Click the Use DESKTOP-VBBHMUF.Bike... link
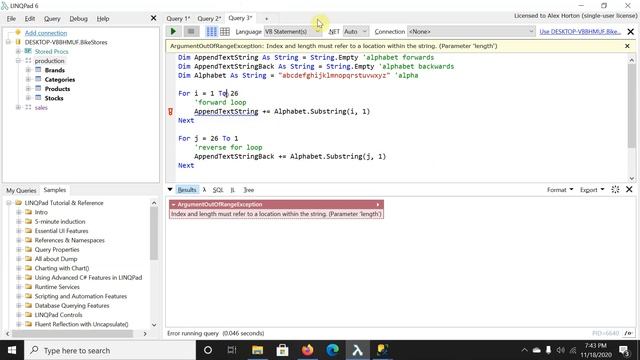Image resolution: width=640 pixels, height=360 pixels. [580, 31]
